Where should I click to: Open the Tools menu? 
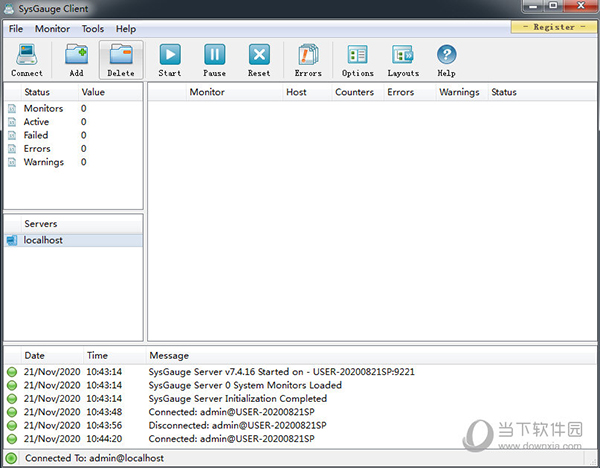(x=93, y=29)
